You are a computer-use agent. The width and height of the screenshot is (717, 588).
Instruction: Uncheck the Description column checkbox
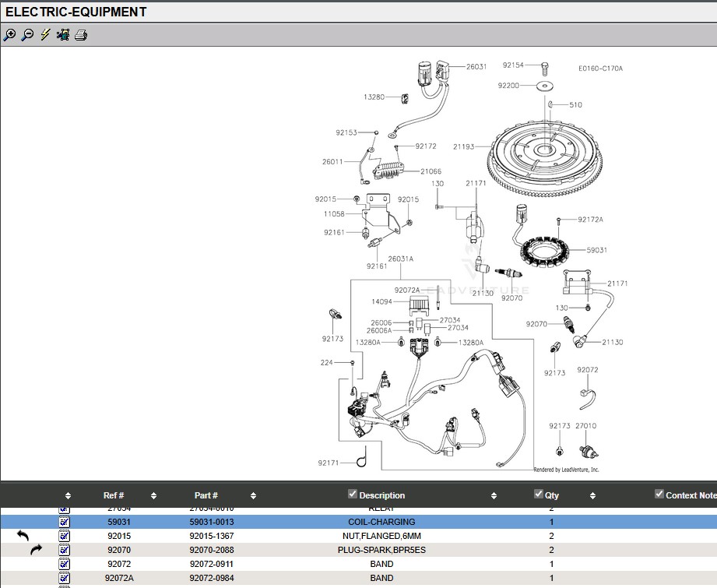353,495
